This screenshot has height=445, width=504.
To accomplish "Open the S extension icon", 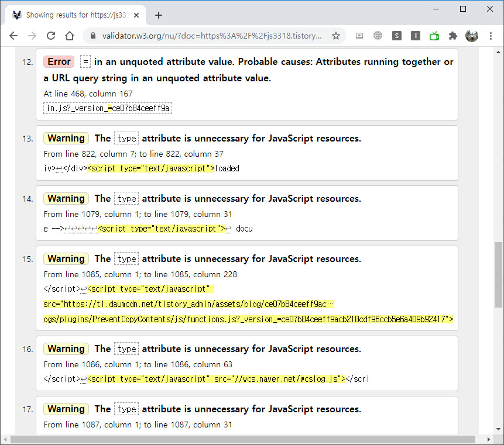I will pos(397,36).
